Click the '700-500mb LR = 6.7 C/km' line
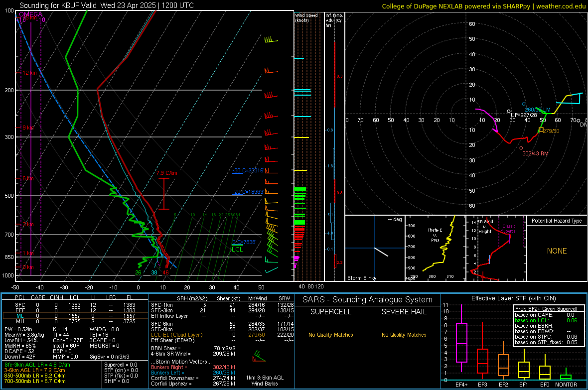This screenshot has height=390, width=588. tap(35, 381)
